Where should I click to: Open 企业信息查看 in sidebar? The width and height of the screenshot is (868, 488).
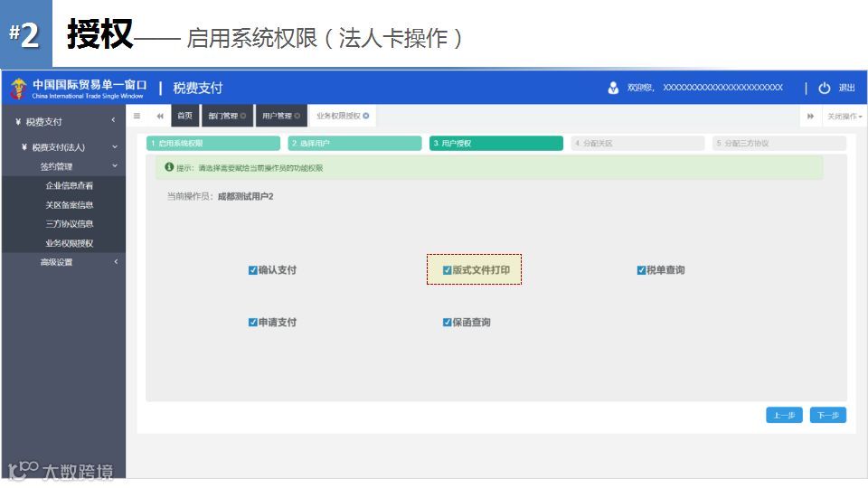(70, 186)
